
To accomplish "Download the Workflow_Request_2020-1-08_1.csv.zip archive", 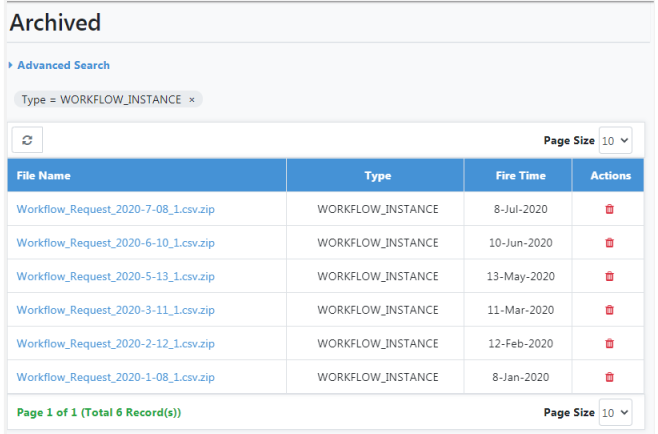I will 116,377.
